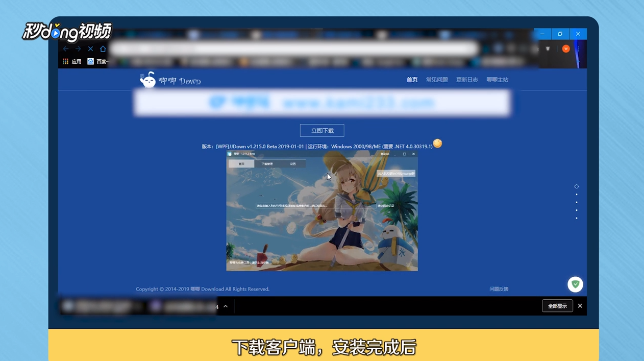Click the yellow emoji after version text
This screenshot has width=644, height=361.
[437, 143]
